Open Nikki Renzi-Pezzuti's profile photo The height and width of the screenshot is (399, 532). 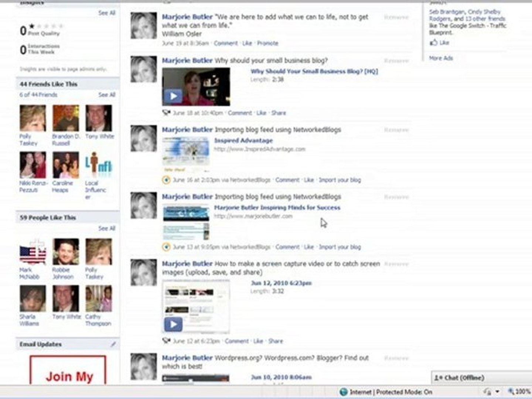pos(33,165)
